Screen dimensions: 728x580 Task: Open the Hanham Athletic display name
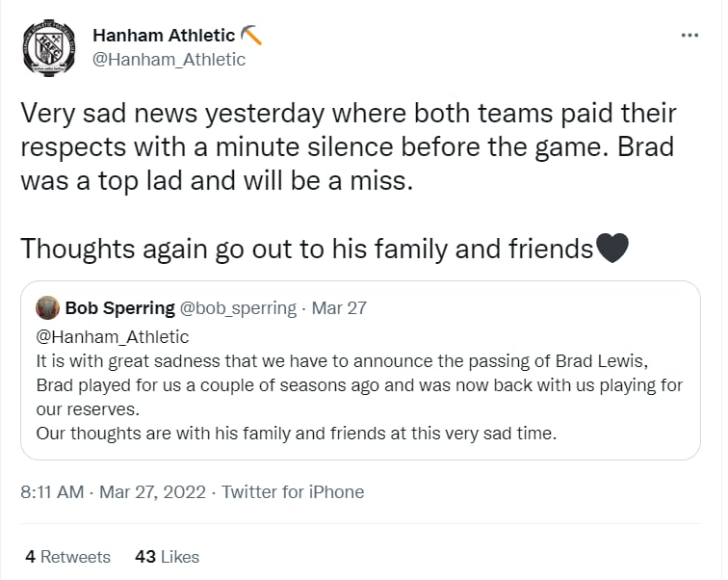(x=164, y=36)
